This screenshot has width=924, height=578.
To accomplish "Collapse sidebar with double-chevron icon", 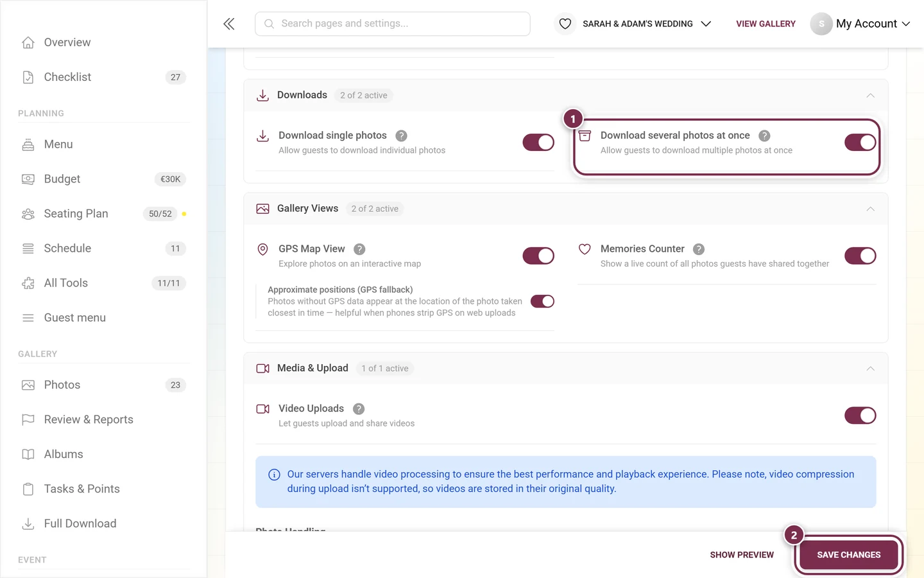I will click(229, 24).
